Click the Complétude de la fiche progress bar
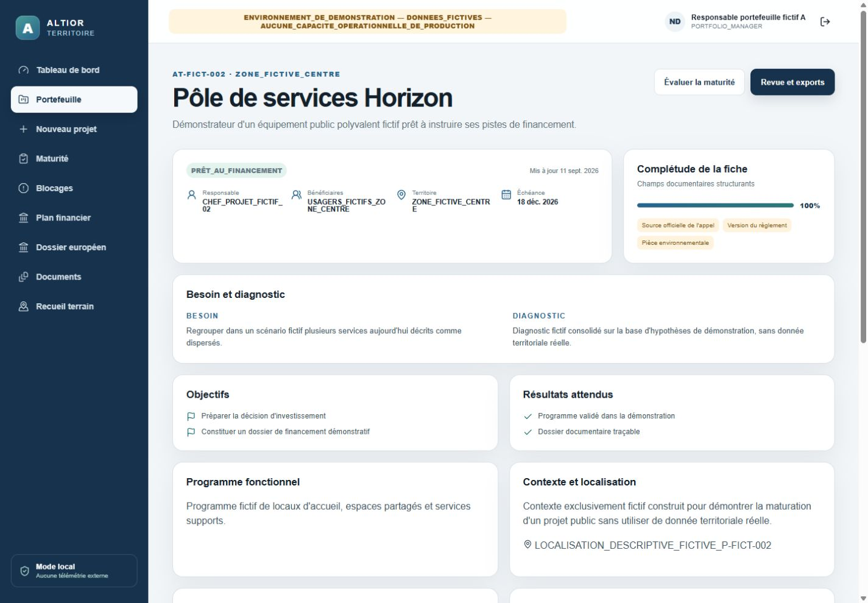868x603 pixels. (715, 206)
